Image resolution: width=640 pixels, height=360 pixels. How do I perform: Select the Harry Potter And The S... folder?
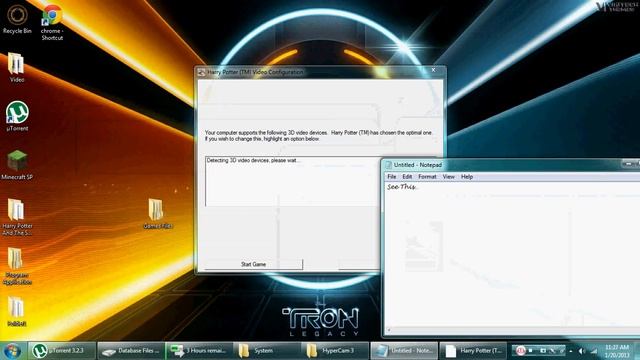pyautogui.click(x=17, y=217)
